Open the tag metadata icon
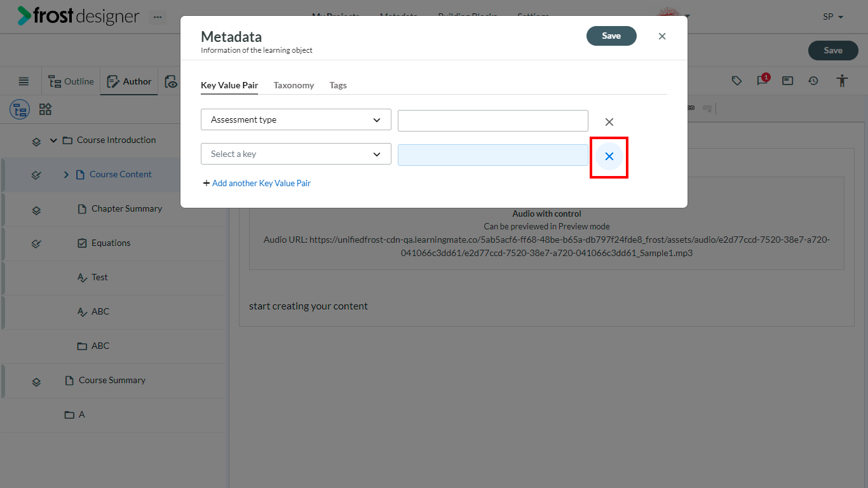 [x=736, y=81]
